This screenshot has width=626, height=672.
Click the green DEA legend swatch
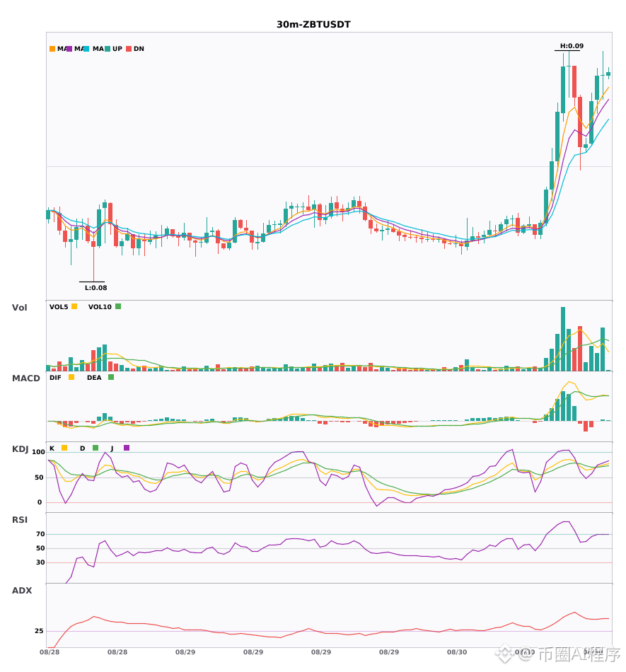[x=111, y=377]
